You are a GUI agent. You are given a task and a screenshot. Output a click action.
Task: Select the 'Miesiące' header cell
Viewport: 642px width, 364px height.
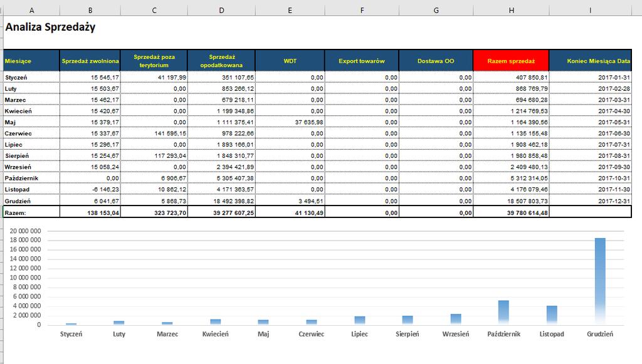(31, 61)
